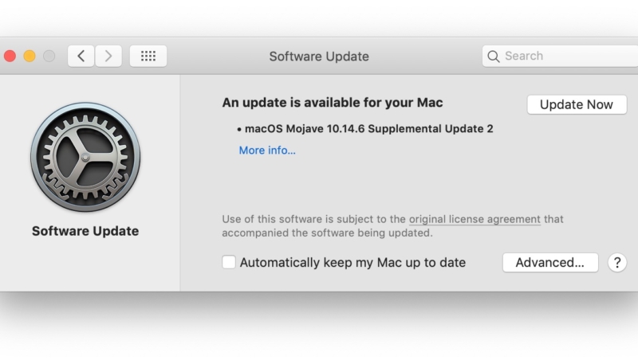Image resolution: width=638 pixels, height=364 pixels.
Task: Open the Advanced... options
Action: point(550,263)
